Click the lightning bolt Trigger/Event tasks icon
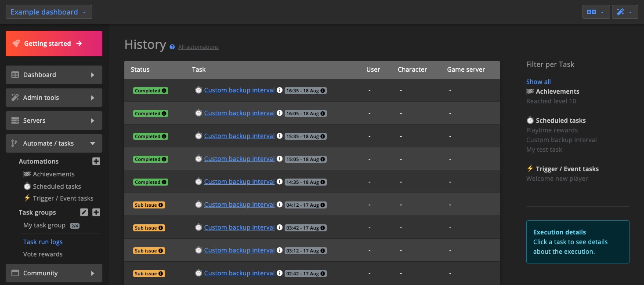The height and width of the screenshot is (285, 644). pyautogui.click(x=27, y=198)
